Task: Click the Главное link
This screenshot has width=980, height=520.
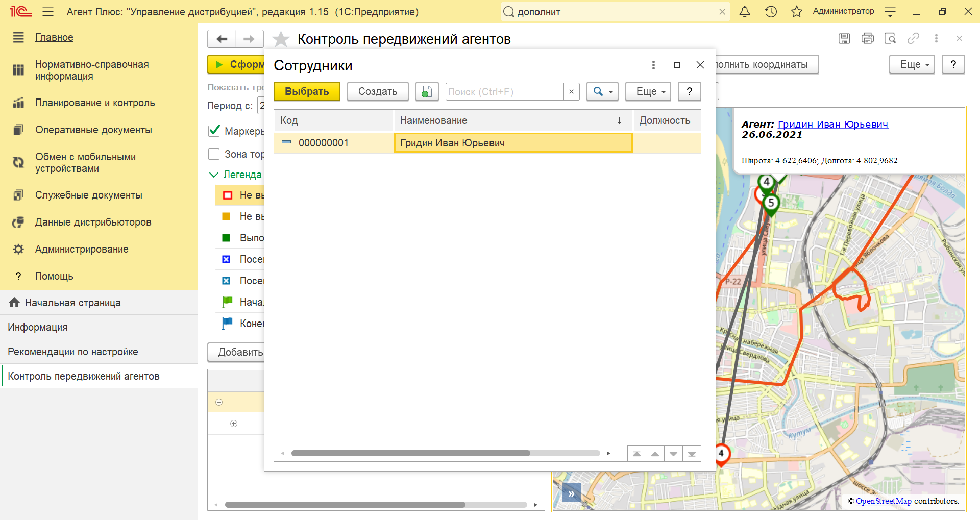Action: pyautogui.click(x=54, y=37)
